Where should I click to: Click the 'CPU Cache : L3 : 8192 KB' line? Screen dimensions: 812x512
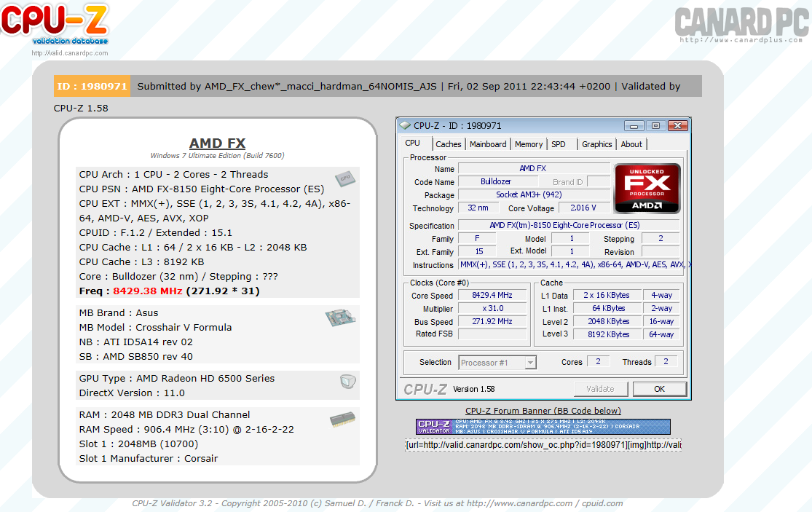click(x=141, y=262)
